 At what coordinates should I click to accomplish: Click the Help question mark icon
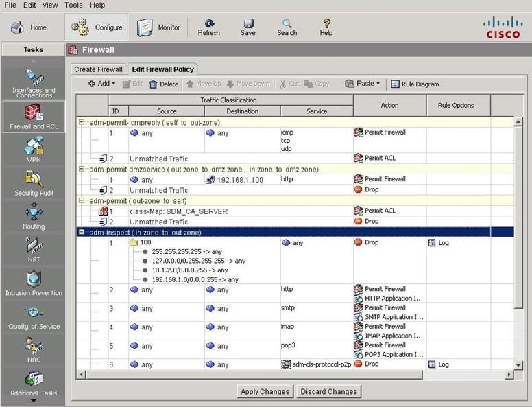(x=326, y=27)
